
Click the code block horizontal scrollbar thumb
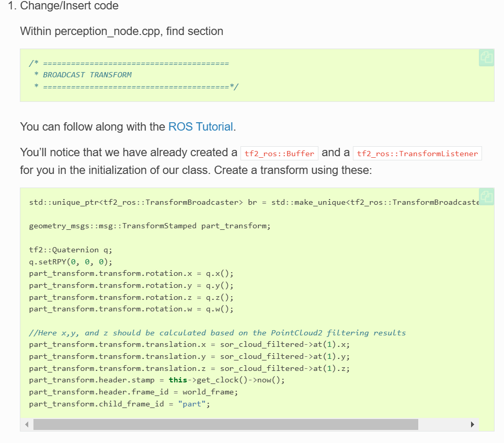click(x=225, y=424)
